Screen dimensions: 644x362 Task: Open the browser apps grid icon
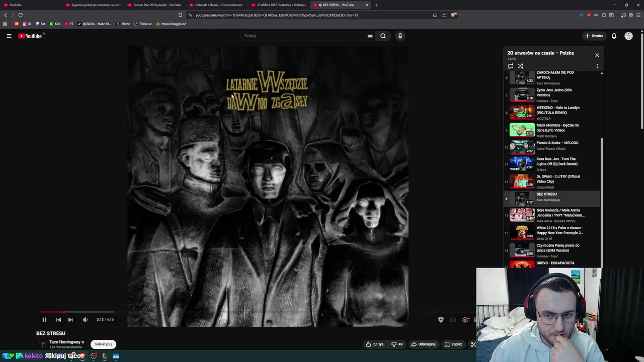[5, 24]
